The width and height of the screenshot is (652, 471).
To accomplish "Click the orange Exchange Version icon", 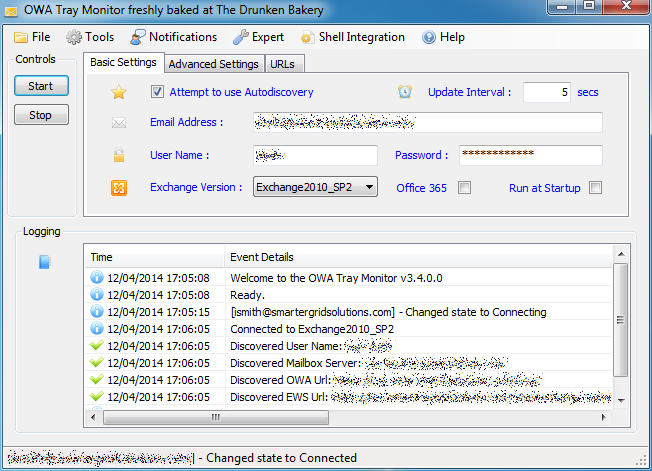I will click(x=119, y=188).
